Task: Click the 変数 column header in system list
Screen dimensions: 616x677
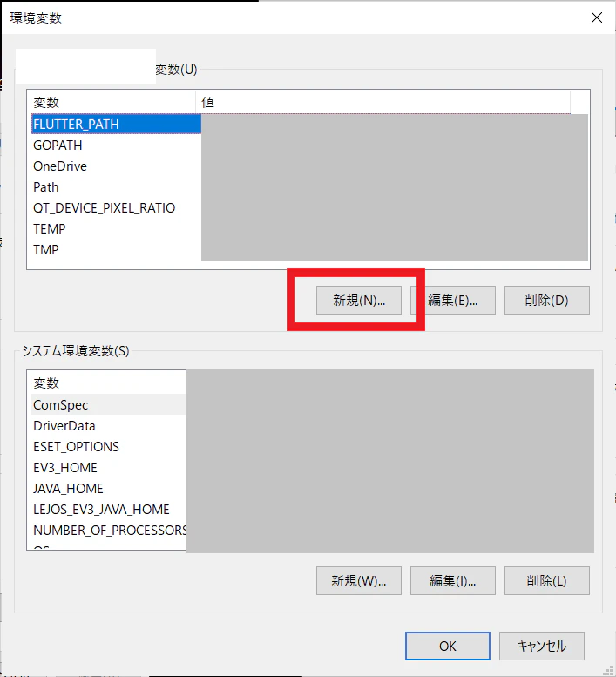Action: coord(107,383)
